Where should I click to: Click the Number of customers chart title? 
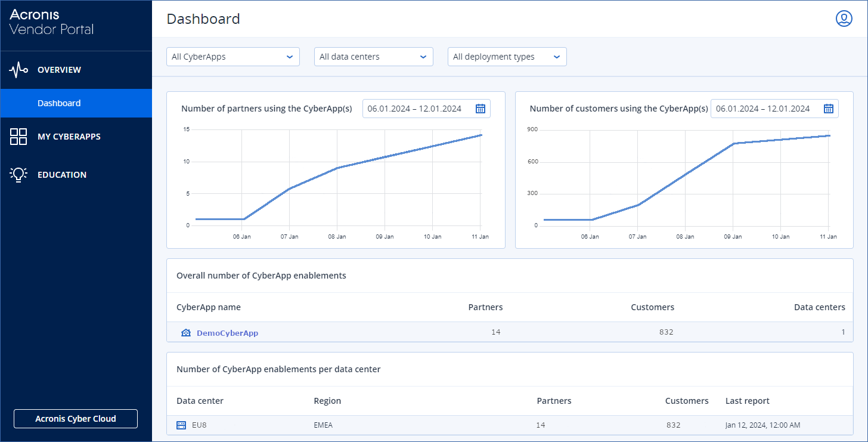click(619, 109)
